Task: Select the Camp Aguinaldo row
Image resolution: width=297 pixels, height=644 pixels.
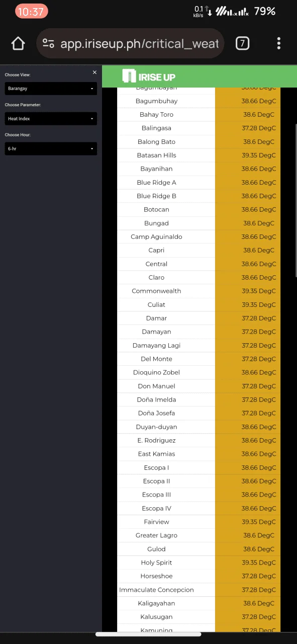Action: coord(199,236)
